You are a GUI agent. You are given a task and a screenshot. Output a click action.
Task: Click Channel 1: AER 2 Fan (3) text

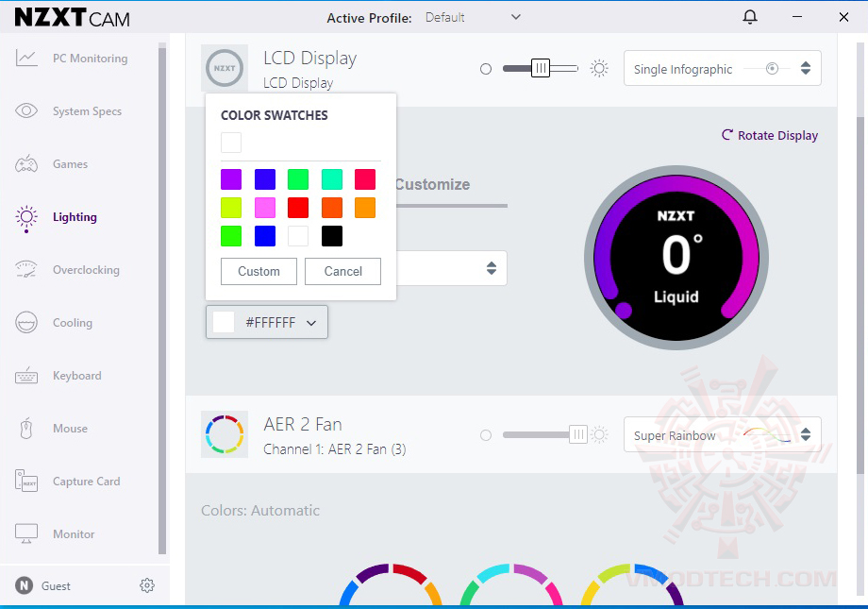(x=334, y=448)
